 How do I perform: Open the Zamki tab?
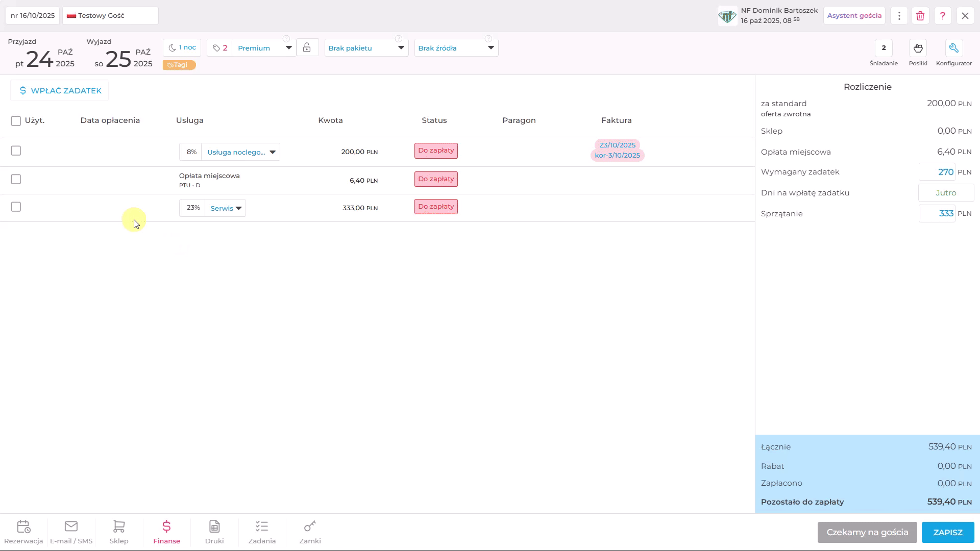(x=310, y=532)
